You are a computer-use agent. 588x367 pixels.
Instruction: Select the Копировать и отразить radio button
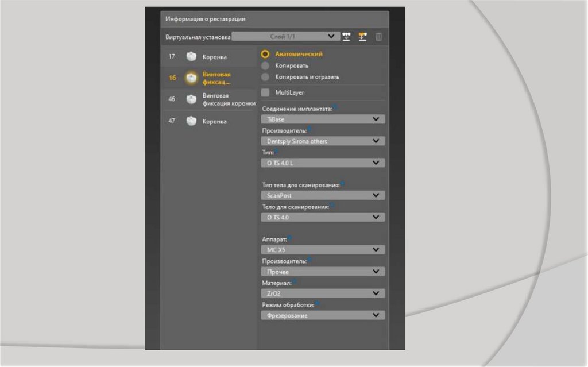tap(265, 77)
